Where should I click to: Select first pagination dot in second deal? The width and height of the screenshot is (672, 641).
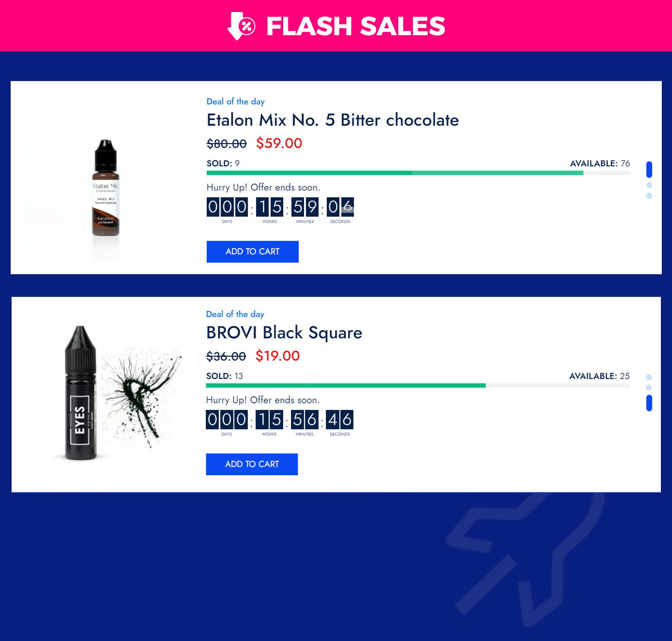coord(648,377)
